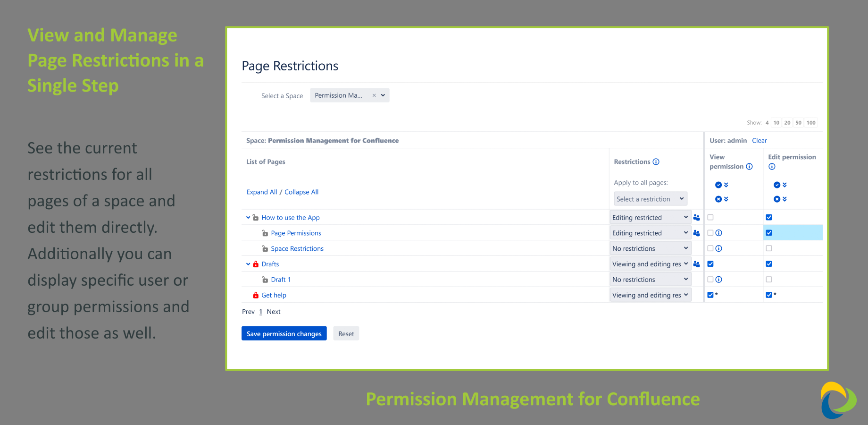Uncheck edit permission for Page Permissions
The height and width of the screenshot is (425, 868).
click(x=769, y=233)
